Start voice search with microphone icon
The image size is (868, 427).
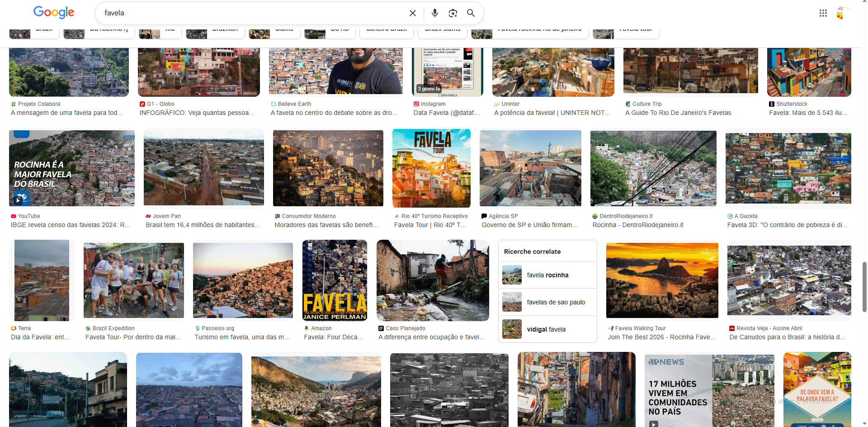coord(434,13)
